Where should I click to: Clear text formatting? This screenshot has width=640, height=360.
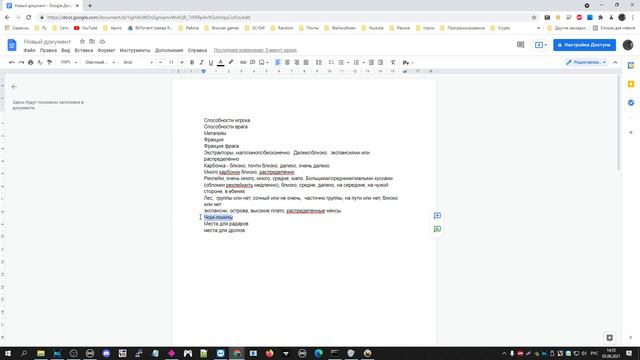click(x=393, y=62)
